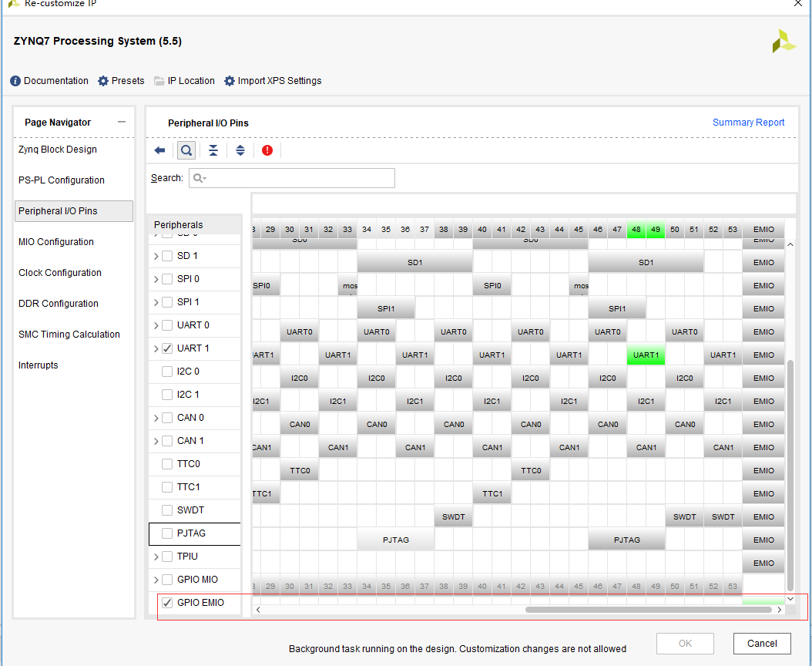The width and height of the screenshot is (812, 666).
Task: Click the green UART1 pin block
Action: coord(646,355)
